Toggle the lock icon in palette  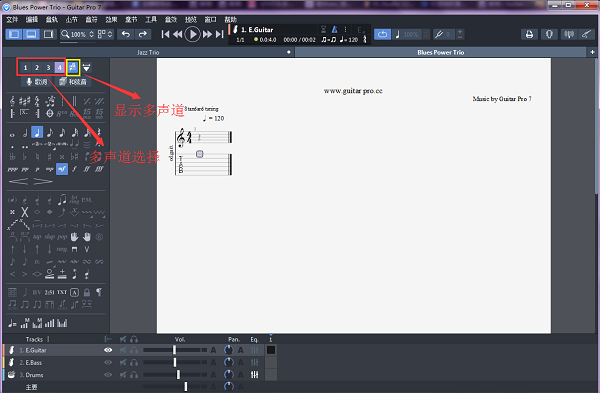87,292
